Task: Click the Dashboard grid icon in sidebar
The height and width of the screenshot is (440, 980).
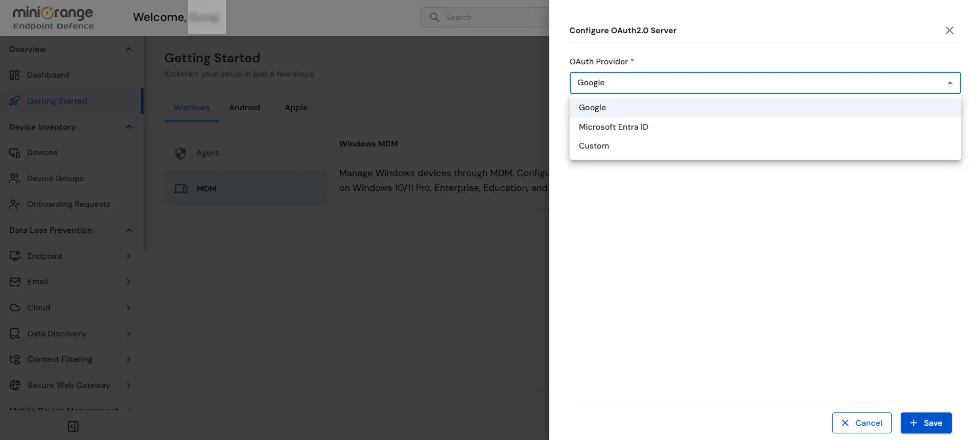Action: point(14,75)
